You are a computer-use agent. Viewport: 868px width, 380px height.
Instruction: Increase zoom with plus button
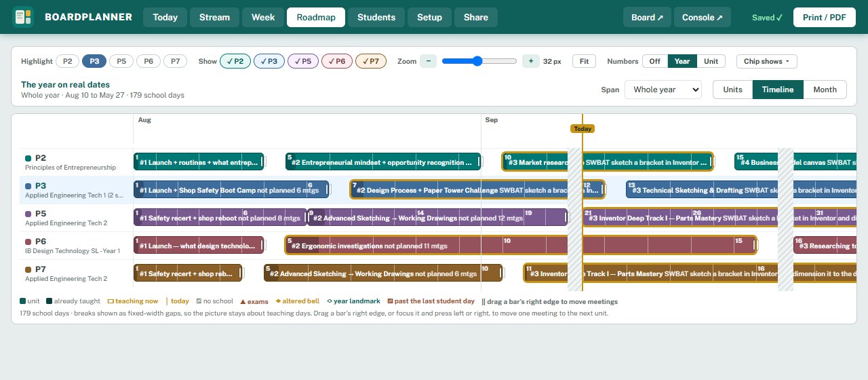[x=530, y=61]
